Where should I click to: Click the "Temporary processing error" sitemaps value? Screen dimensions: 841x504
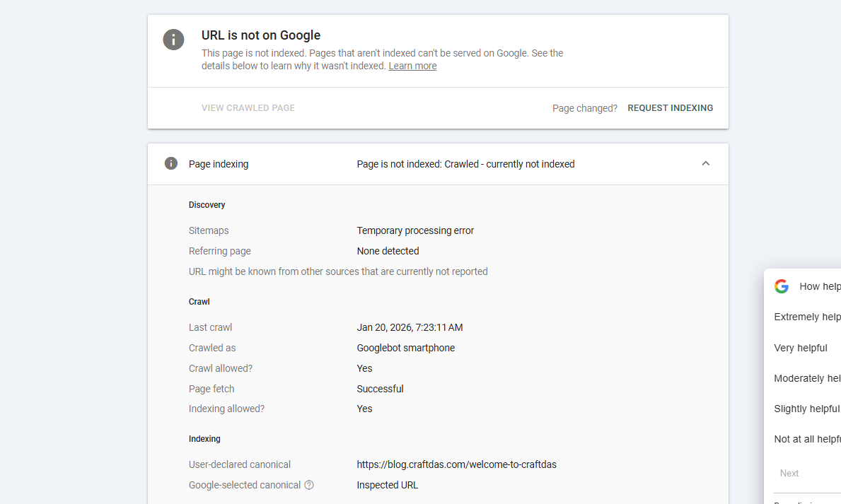(415, 230)
